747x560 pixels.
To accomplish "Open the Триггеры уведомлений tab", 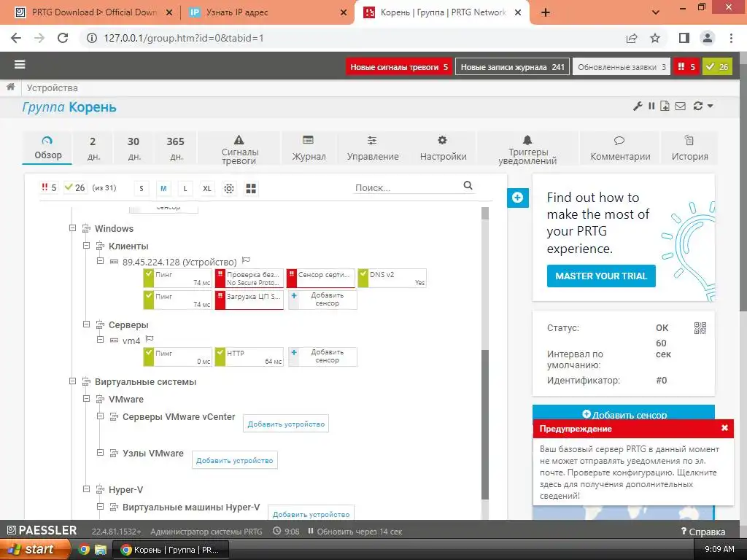I will (527, 148).
